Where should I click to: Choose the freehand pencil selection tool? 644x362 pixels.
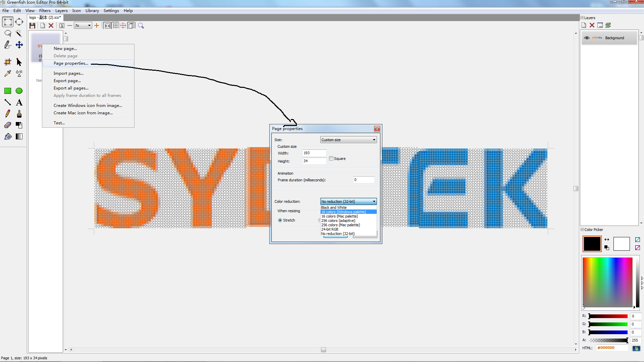pyautogui.click(x=8, y=45)
